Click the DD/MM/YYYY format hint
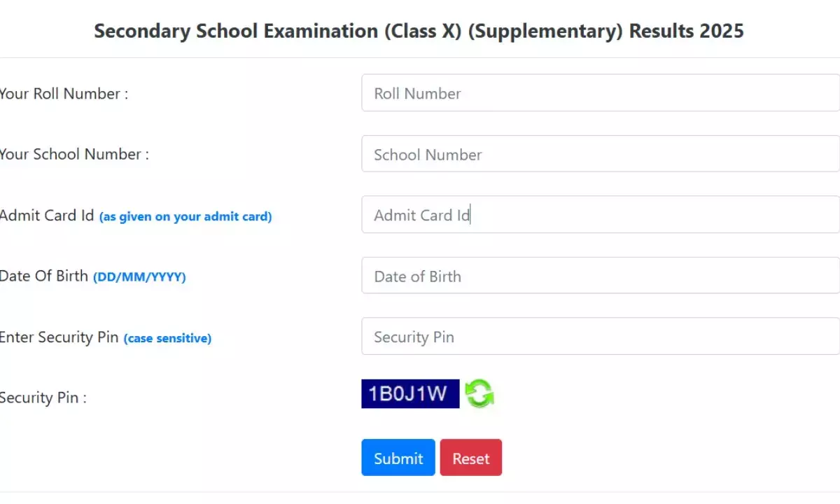 click(x=139, y=276)
